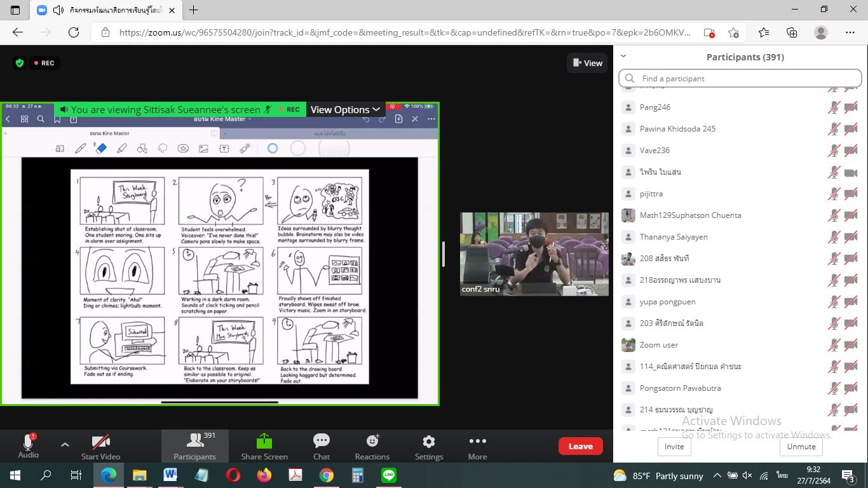Toggle the Audio microphone button
The width and height of the screenshot is (868, 488).
28,446
